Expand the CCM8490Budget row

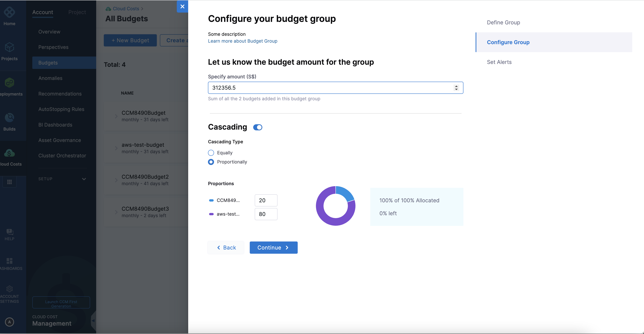tap(116, 116)
